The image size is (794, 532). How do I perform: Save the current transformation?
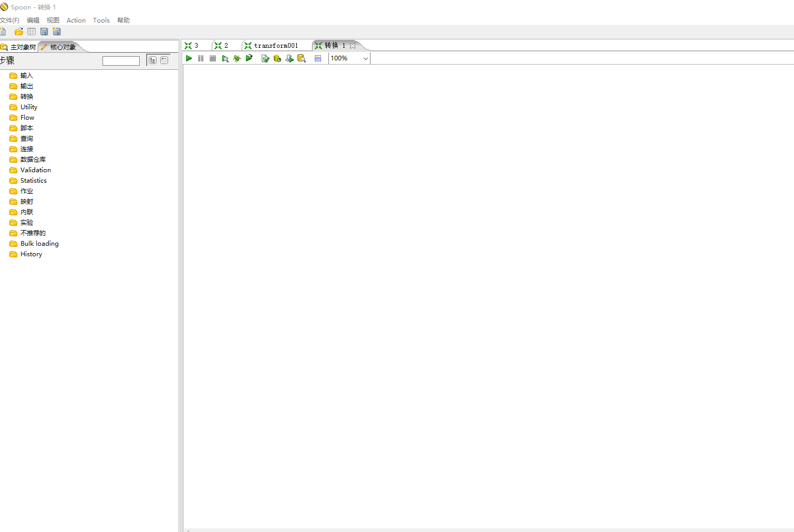coord(44,32)
